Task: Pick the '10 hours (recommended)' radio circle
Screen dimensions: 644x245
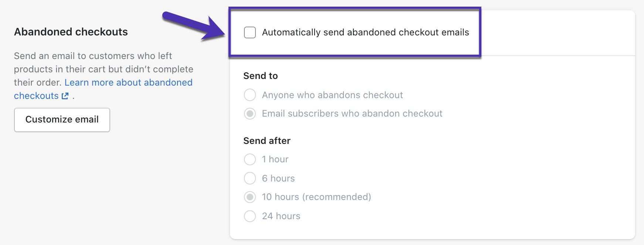Action: point(250,197)
